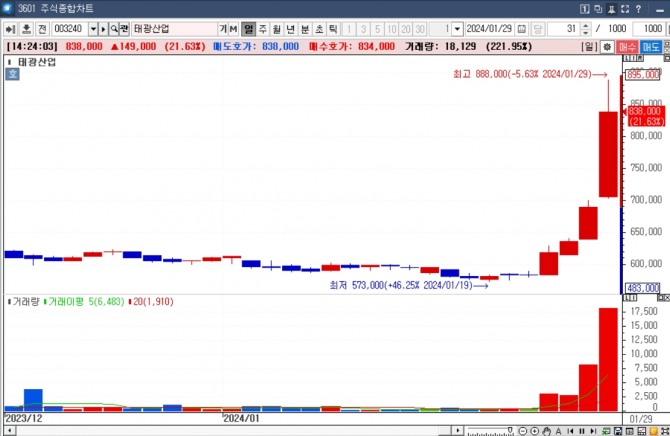670x436 pixels.
Task: Click the 거래량 volume pane label
Action: click(x=26, y=301)
